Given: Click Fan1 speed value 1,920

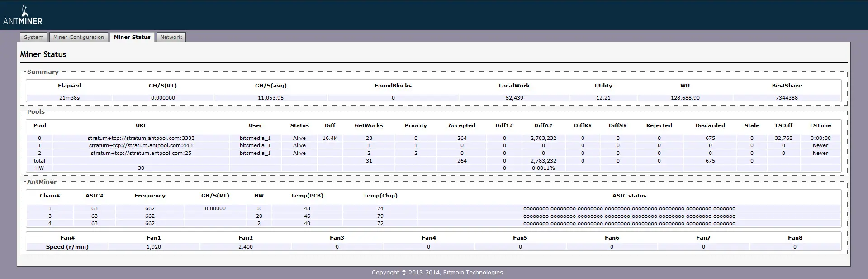Looking at the screenshot, I should [154, 247].
